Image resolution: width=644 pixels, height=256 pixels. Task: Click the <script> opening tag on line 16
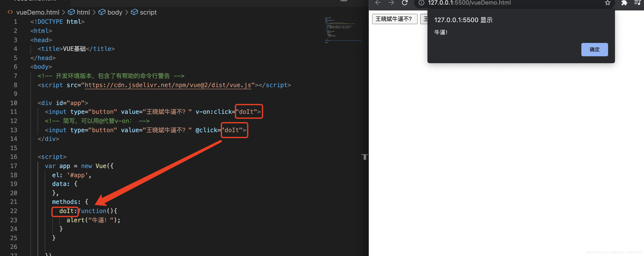[52, 157]
